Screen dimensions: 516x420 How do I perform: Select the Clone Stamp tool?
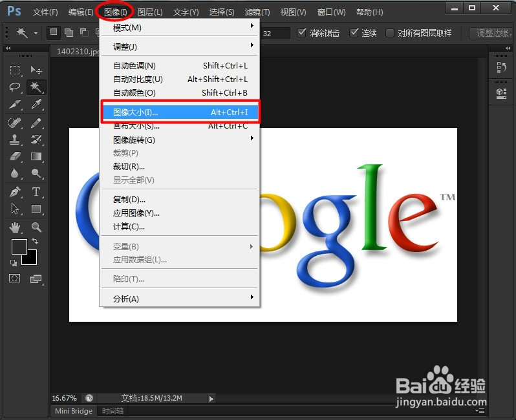pos(15,140)
